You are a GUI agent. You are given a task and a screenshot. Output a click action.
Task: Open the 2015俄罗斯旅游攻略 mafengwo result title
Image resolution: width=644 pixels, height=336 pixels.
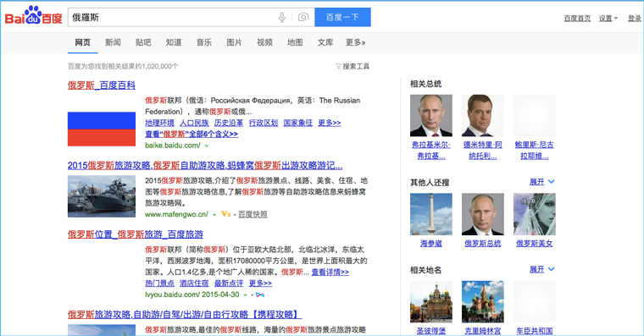[205, 166]
